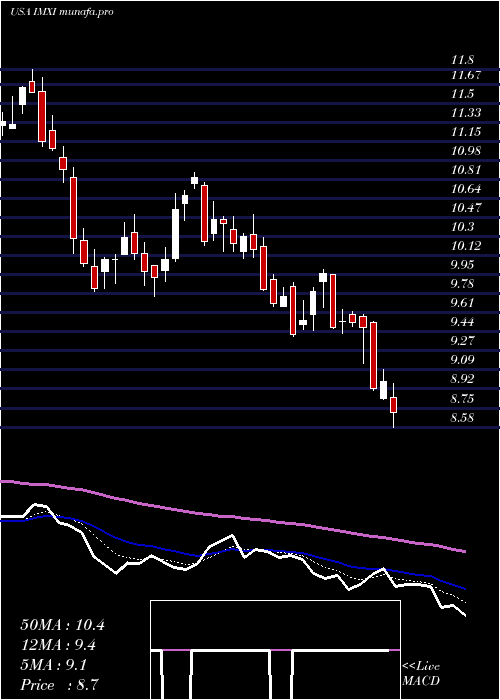The height and width of the screenshot is (700, 500).
Task: Click the '12MA : 9.4' readout
Action: point(59,645)
